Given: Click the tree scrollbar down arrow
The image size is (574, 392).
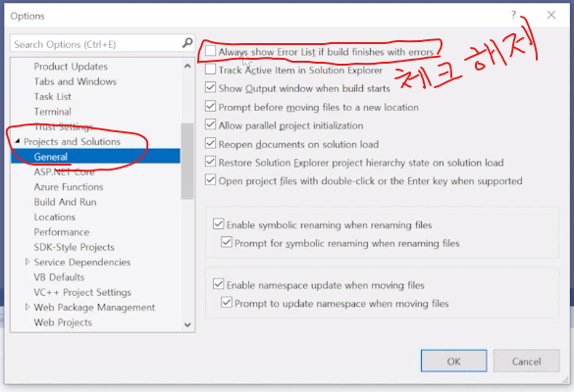Looking at the screenshot, I should point(187,324).
